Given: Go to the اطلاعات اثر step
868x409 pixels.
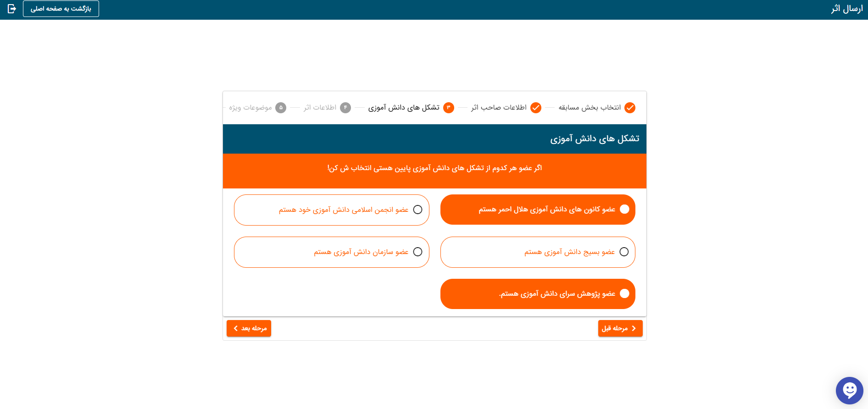Looking at the screenshot, I should (x=320, y=108).
